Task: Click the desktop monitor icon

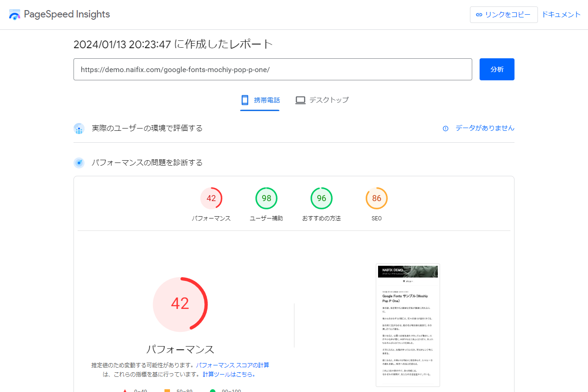Action: pyautogui.click(x=300, y=100)
